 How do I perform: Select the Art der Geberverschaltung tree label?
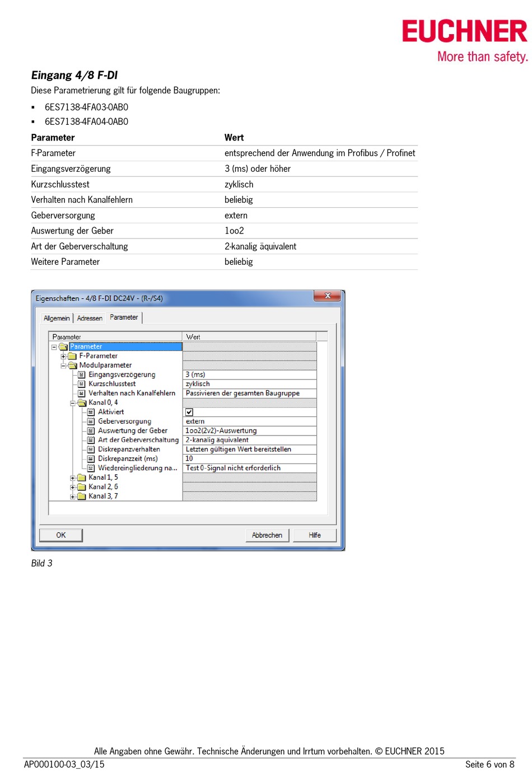(x=138, y=440)
